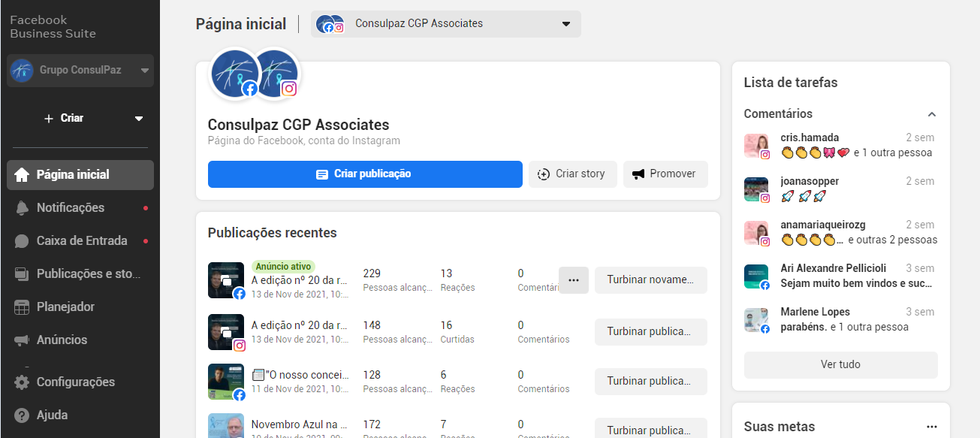Viewport: 980px width, 438px height.
Task: Click Turbinar publicação for the 148-reach post
Action: click(x=651, y=332)
